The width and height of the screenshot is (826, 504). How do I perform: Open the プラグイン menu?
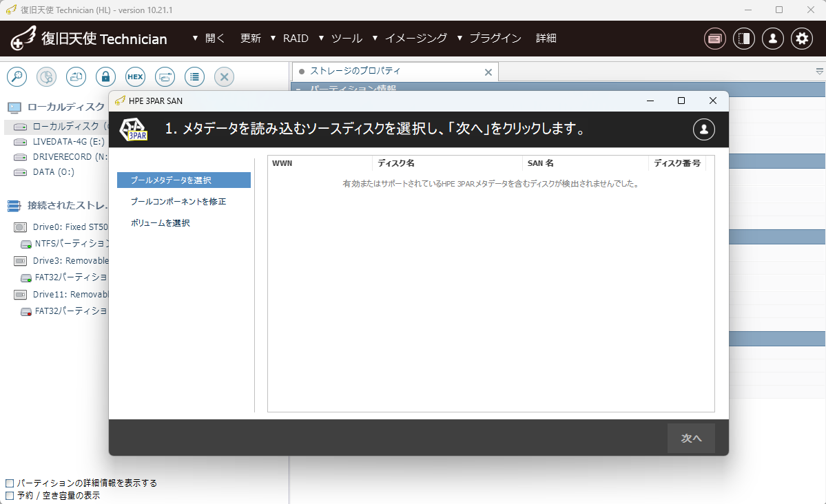(489, 38)
